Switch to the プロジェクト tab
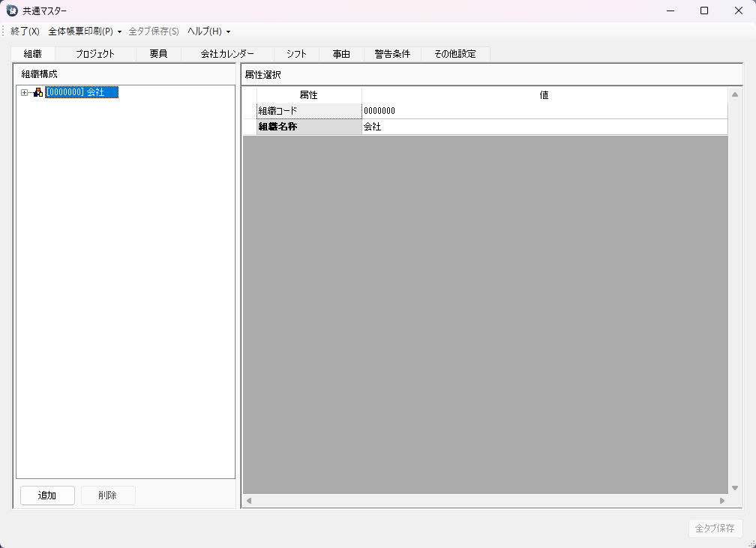This screenshot has width=756, height=548. pos(95,54)
